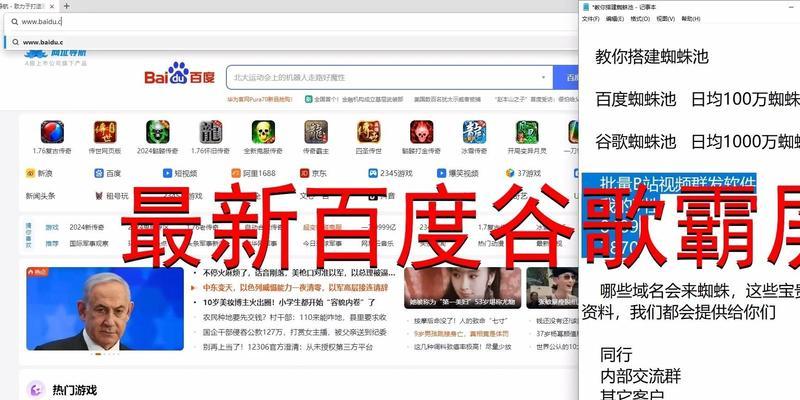Click the 爆笑视频 play icon
The height and width of the screenshot is (400, 800).
441,173
